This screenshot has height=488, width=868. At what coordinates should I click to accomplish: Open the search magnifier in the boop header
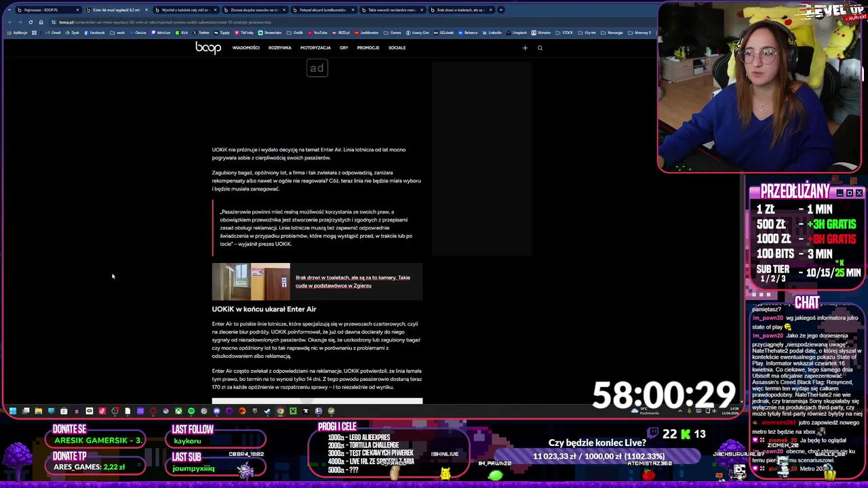(540, 48)
